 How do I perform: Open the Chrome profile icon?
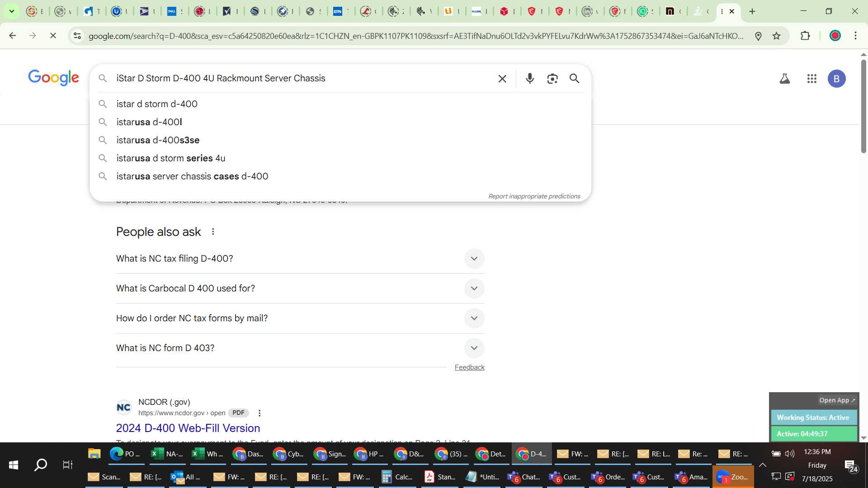[835, 36]
